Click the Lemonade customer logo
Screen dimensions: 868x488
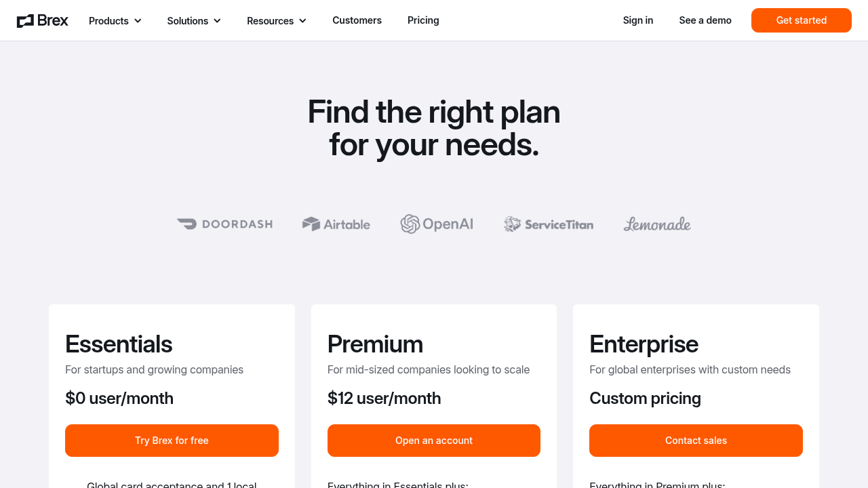click(x=657, y=224)
